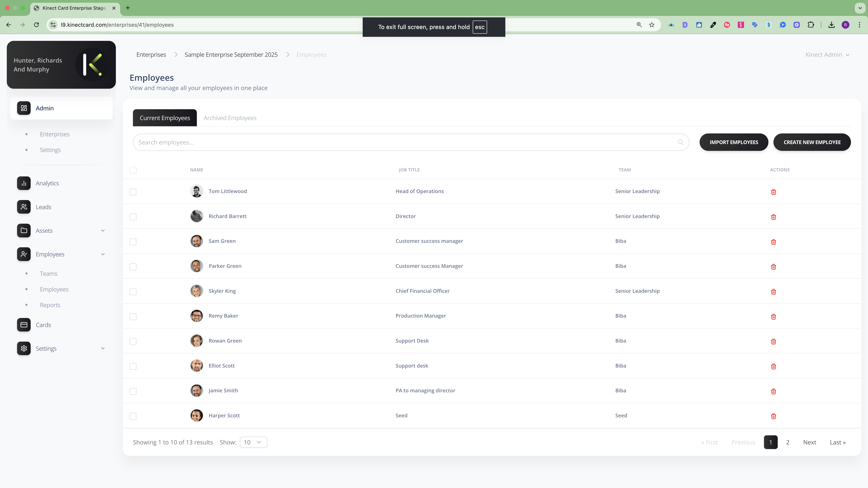Switch to Archived Employees tab
The image size is (868, 488).
point(230,118)
